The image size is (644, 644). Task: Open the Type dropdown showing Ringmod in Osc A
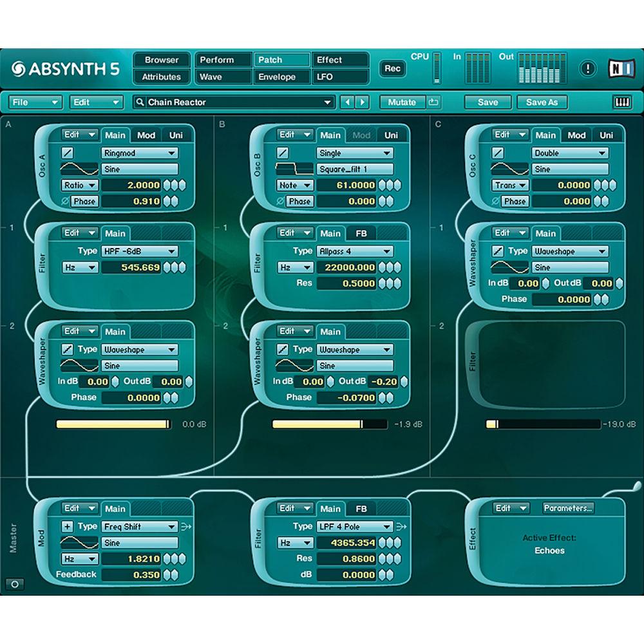point(140,153)
